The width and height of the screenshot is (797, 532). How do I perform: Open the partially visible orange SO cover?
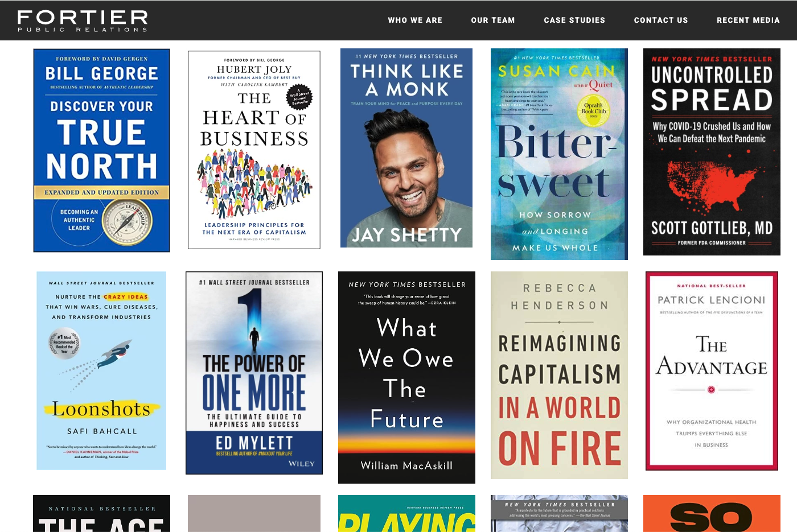click(x=712, y=513)
